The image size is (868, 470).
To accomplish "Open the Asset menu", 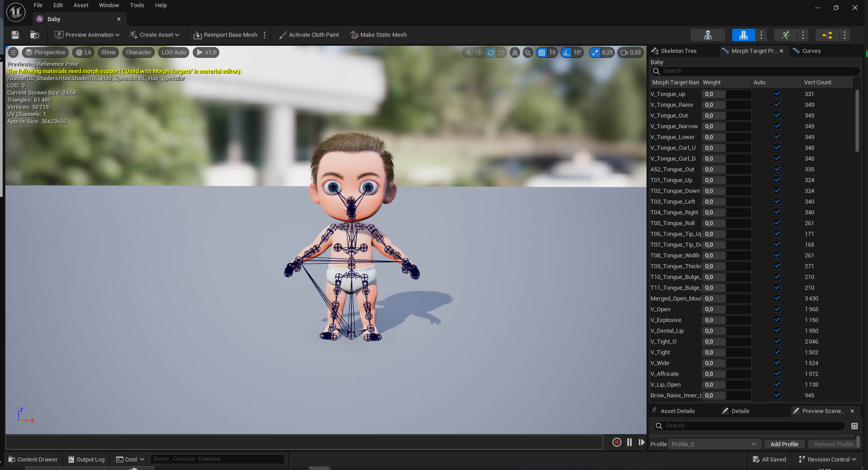I will (x=81, y=5).
